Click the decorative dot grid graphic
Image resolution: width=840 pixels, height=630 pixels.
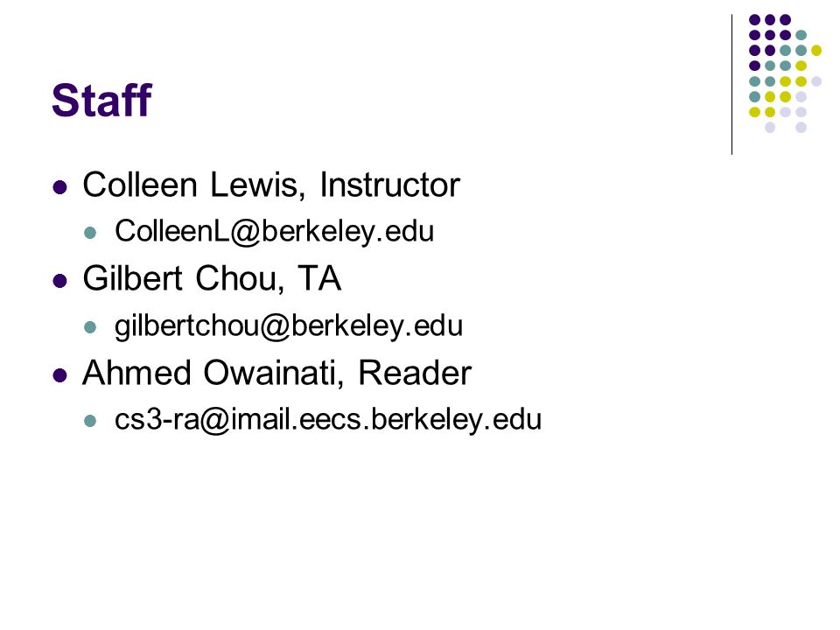[x=786, y=73]
